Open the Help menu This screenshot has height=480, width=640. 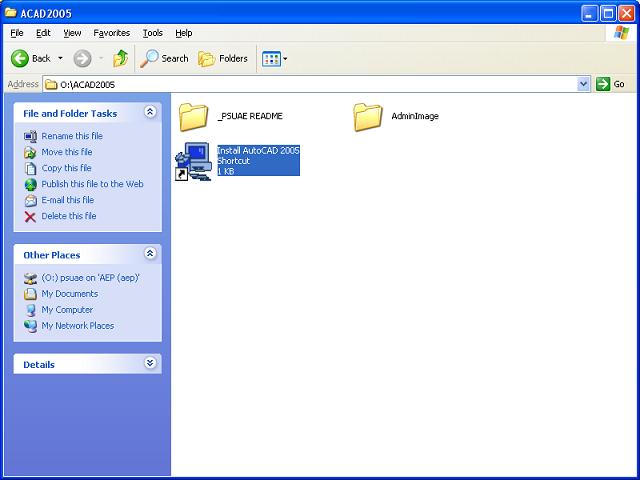(184, 33)
